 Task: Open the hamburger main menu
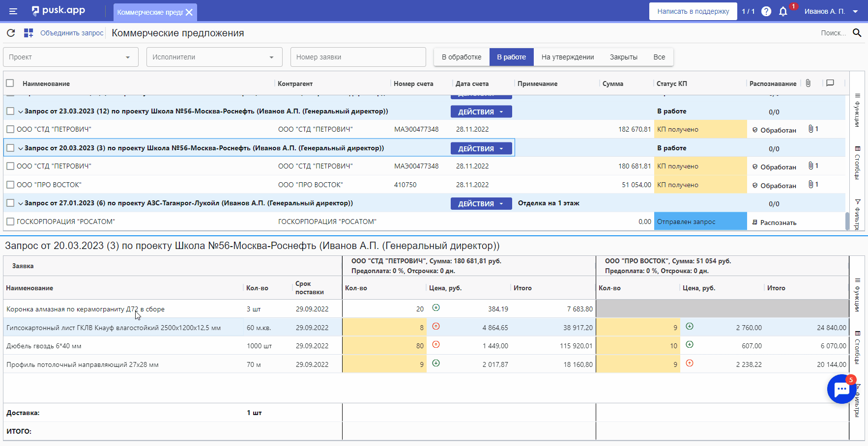click(x=13, y=11)
